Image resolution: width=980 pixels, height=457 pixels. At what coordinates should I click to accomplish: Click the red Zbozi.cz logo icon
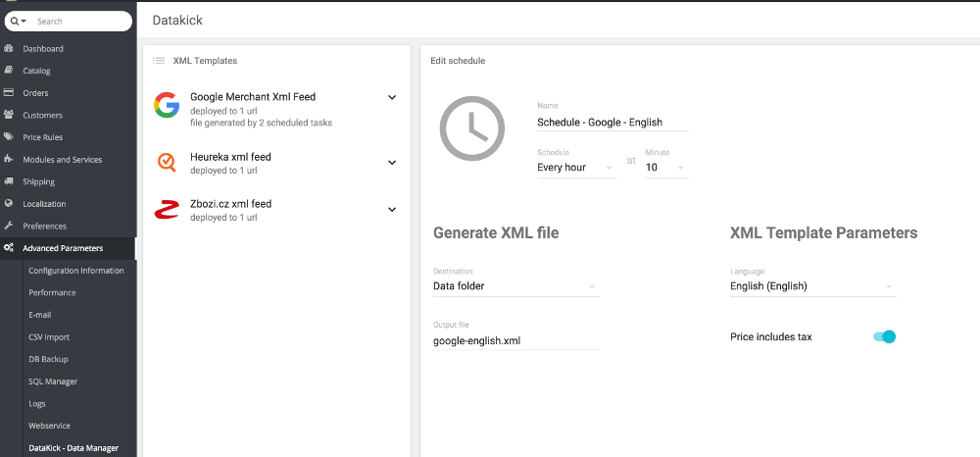(x=167, y=210)
